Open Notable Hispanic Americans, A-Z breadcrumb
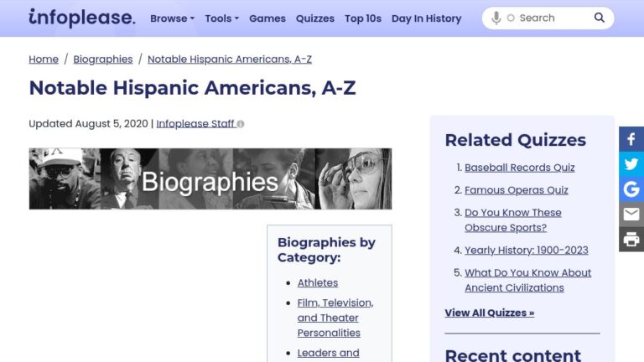Screen dimensions: 644x362 pos(230,59)
